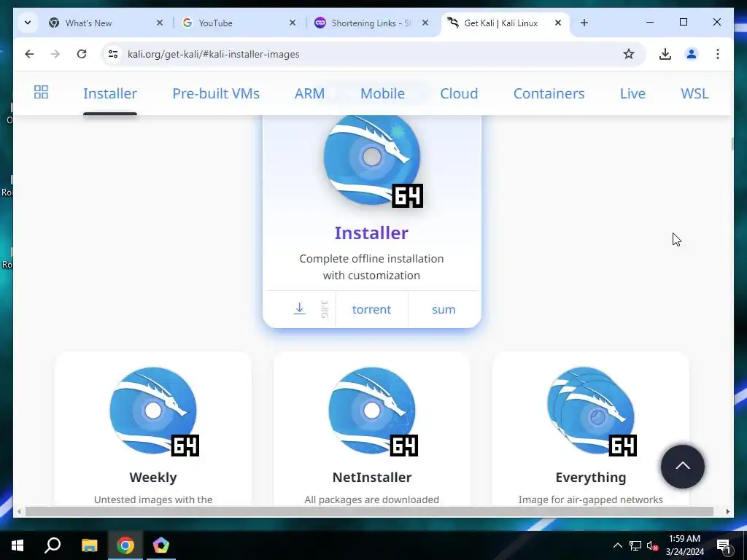The height and width of the screenshot is (560, 747).
Task: Click the horizontal scrollbar thumb
Action: tap(369, 511)
